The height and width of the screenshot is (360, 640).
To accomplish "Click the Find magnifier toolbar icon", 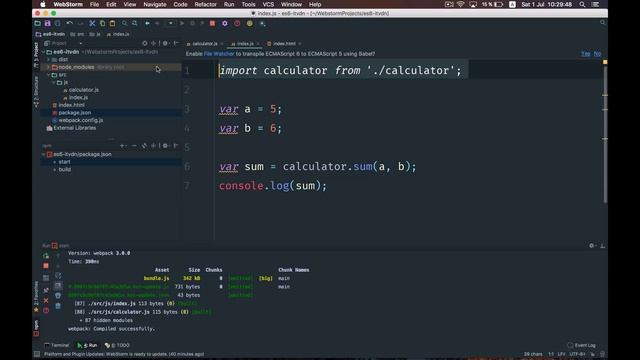I will 124,24.
